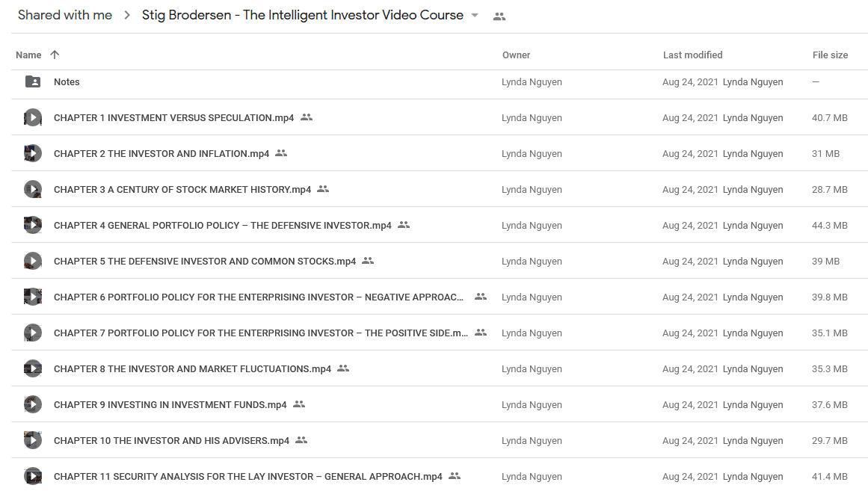Click shared icon beside CHAPTER 7 THE POSITIVE SIDE file
The height and width of the screenshot is (491, 868).
click(x=481, y=333)
